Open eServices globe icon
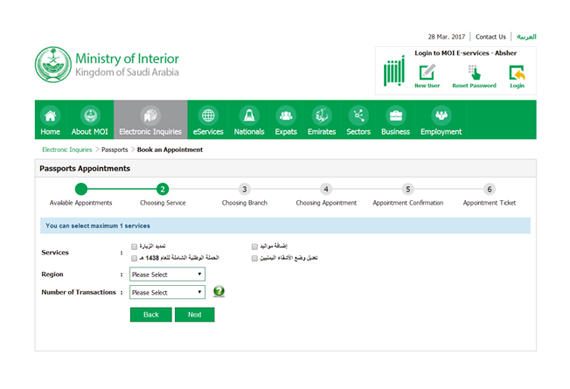The width and height of the screenshot is (570, 389). click(208, 116)
